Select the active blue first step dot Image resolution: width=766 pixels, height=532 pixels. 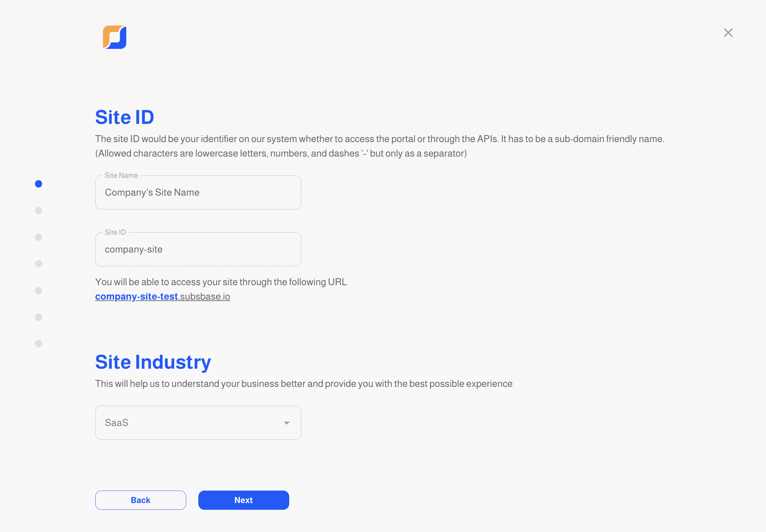point(39,184)
